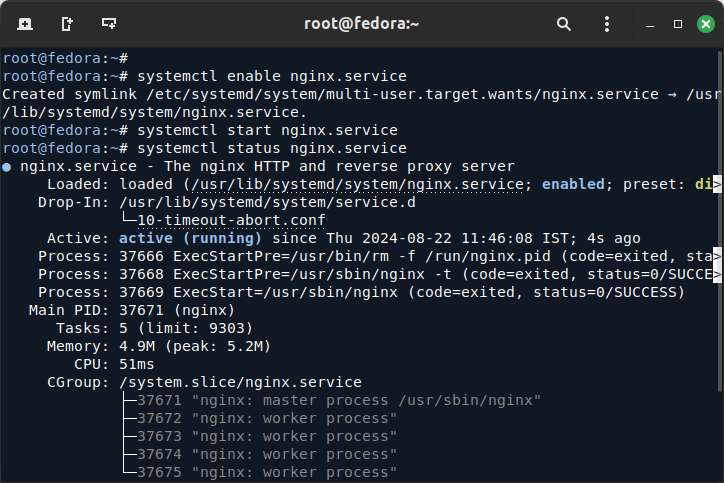
Task: Click the 'CPU: 51ms' value
Action: point(136,364)
